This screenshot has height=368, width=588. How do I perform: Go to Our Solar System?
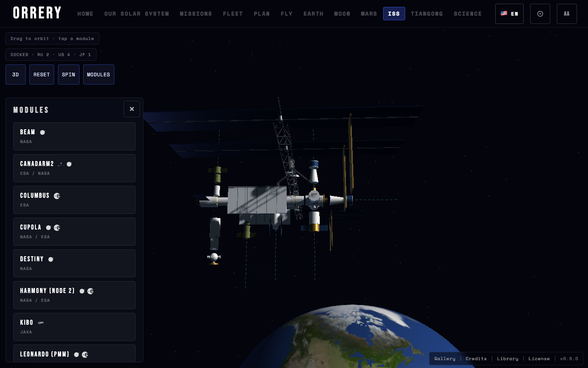137,14
